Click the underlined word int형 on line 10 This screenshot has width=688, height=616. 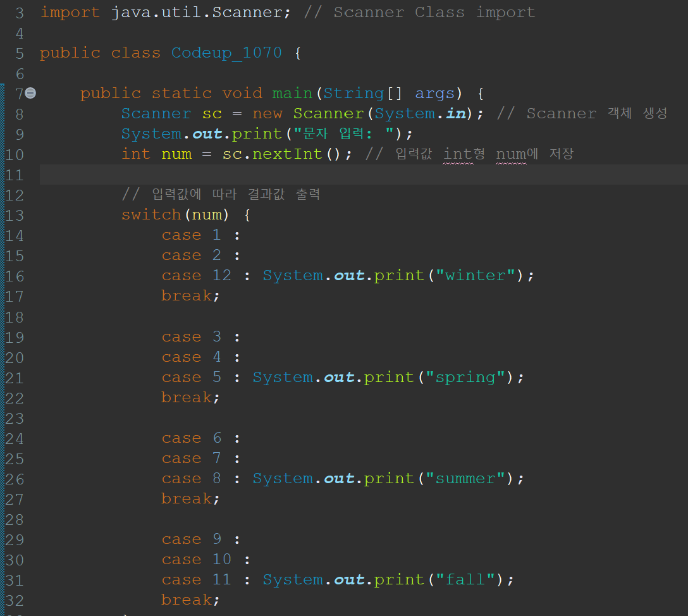point(464,154)
